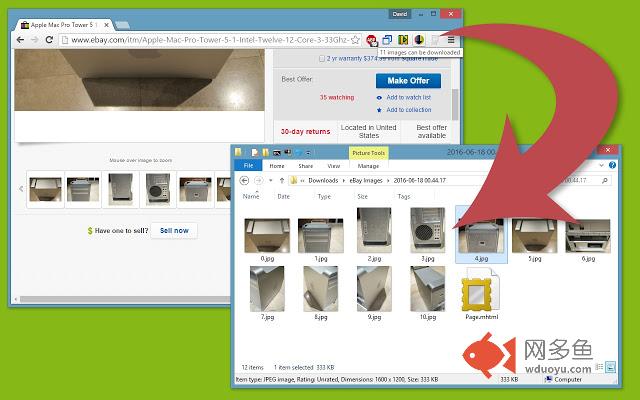Select the first eBay gallery thumbnail
This screenshot has width=640, height=400.
coord(45,189)
